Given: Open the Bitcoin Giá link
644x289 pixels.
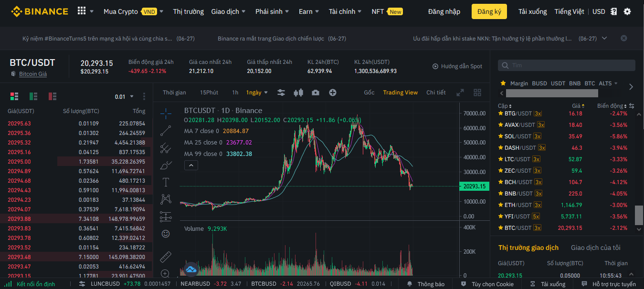Looking at the screenshot, I should click(33, 74).
